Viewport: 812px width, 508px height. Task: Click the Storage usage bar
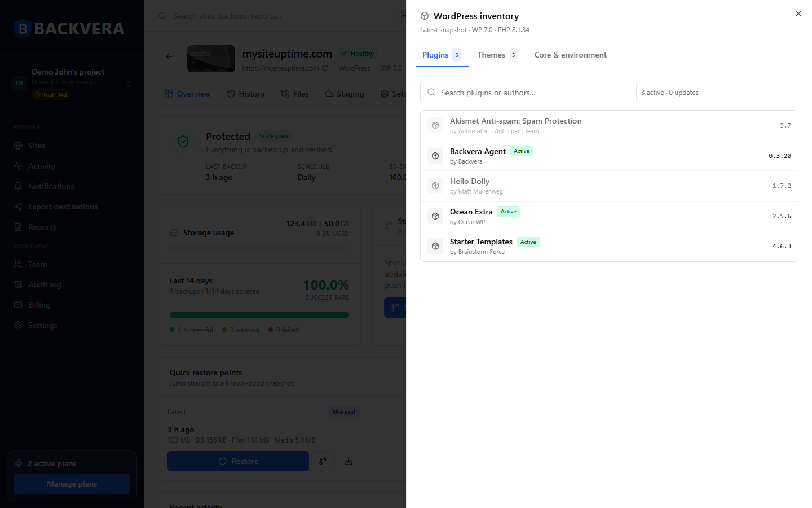[259, 248]
